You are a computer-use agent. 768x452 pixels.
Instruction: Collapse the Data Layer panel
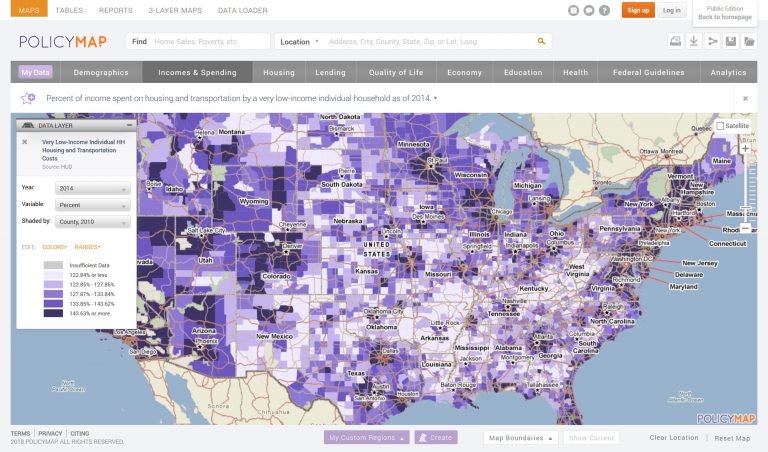click(129, 125)
